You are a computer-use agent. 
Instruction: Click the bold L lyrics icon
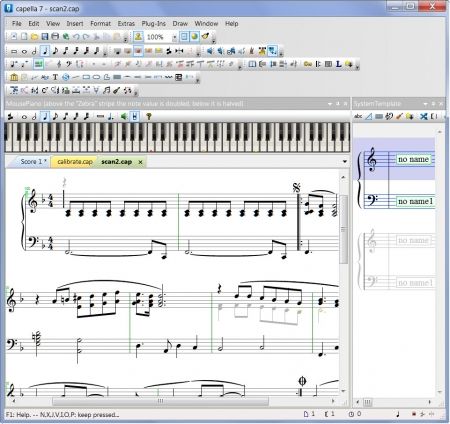tap(338, 64)
